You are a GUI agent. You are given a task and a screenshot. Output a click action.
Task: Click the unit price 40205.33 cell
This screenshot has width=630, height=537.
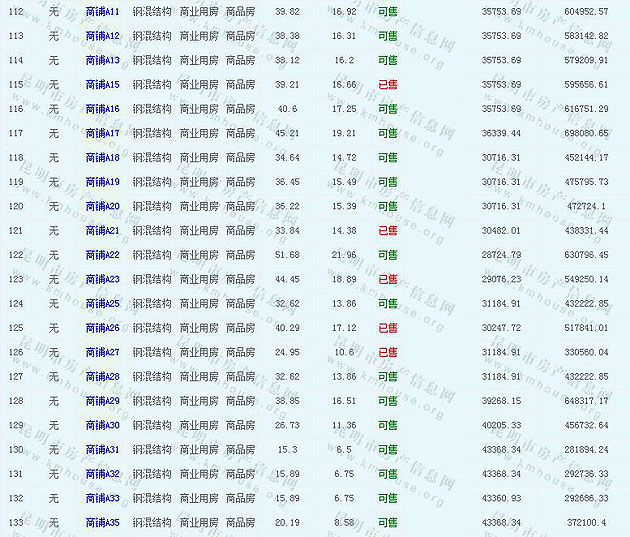[x=501, y=425]
